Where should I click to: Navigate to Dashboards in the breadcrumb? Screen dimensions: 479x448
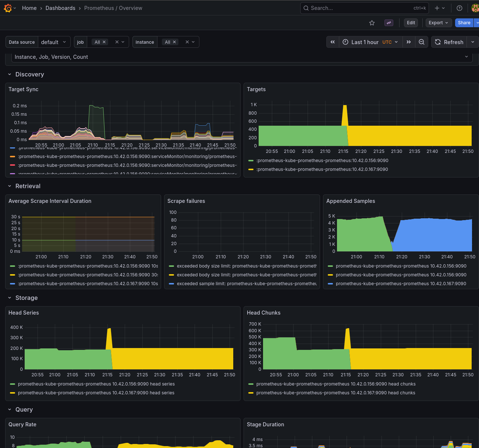pyautogui.click(x=60, y=8)
